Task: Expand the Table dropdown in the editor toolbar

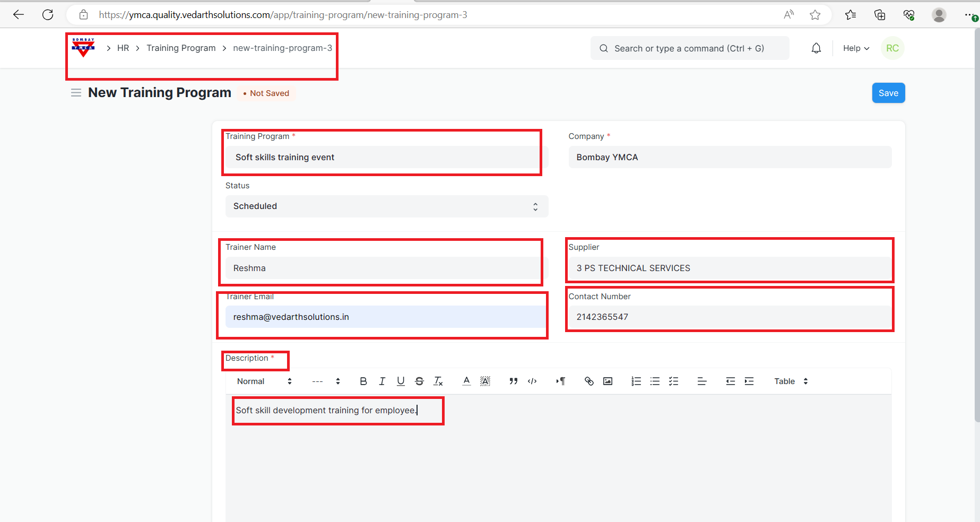Action: [x=791, y=381]
